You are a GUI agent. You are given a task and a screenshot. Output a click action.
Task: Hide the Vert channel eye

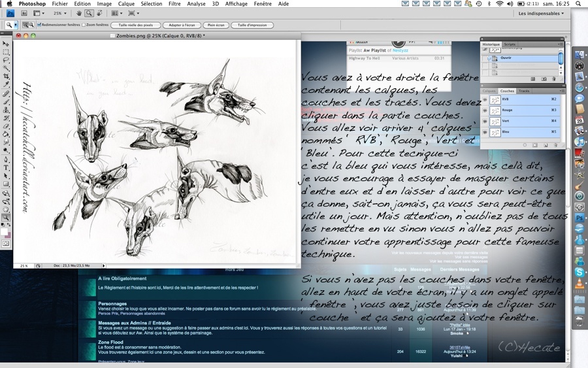coord(485,122)
